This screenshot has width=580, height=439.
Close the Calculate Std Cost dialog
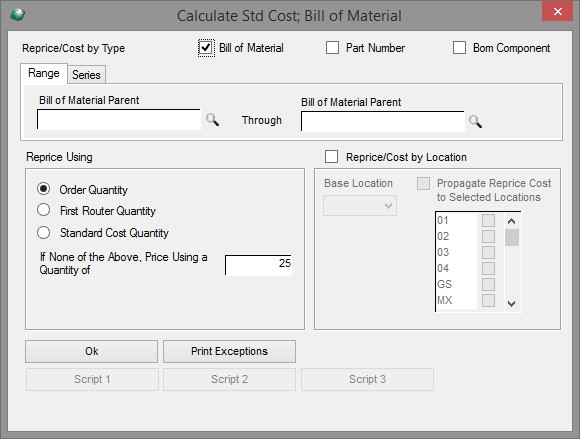pos(557,11)
